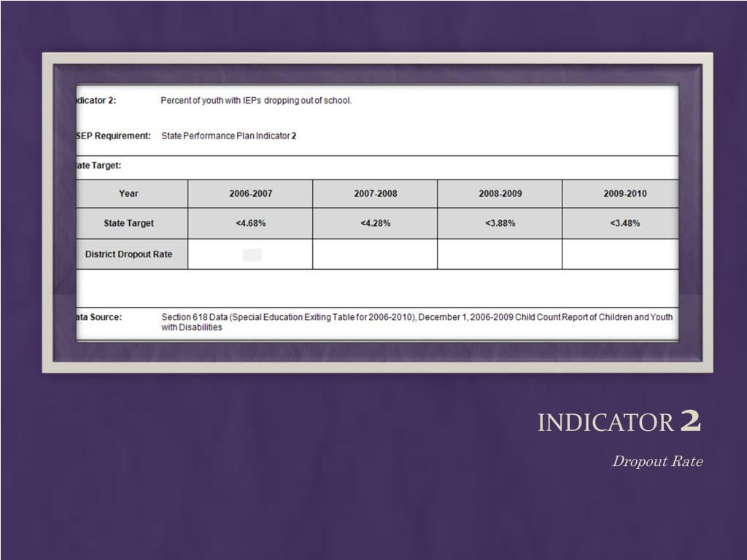
Task: Click the 'SEP Requirement:' label
Action: click(x=113, y=136)
